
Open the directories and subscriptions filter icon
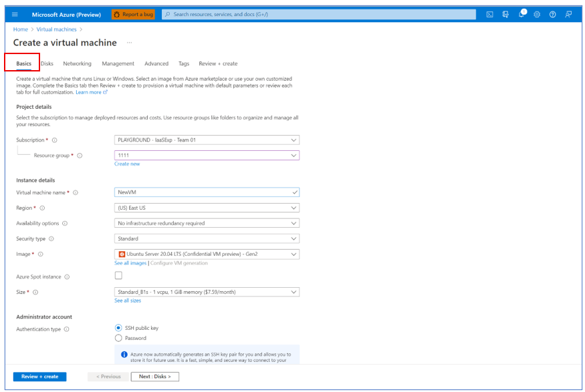pos(505,15)
